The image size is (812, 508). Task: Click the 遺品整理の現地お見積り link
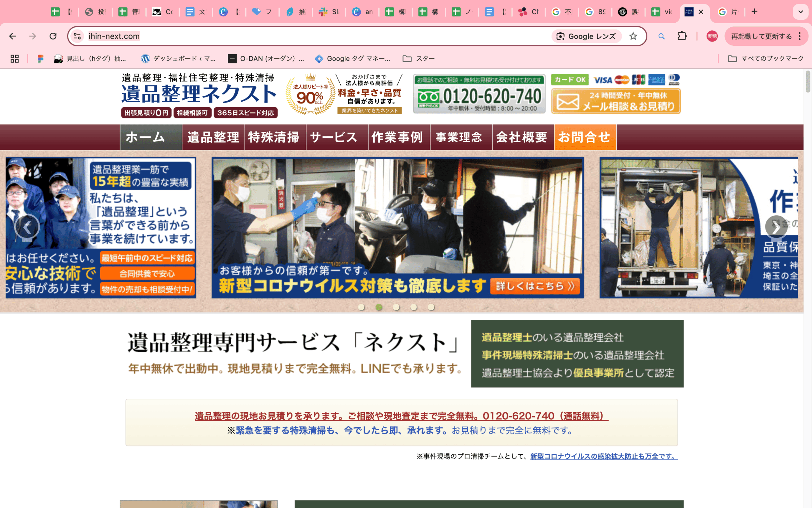(x=401, y=416)
